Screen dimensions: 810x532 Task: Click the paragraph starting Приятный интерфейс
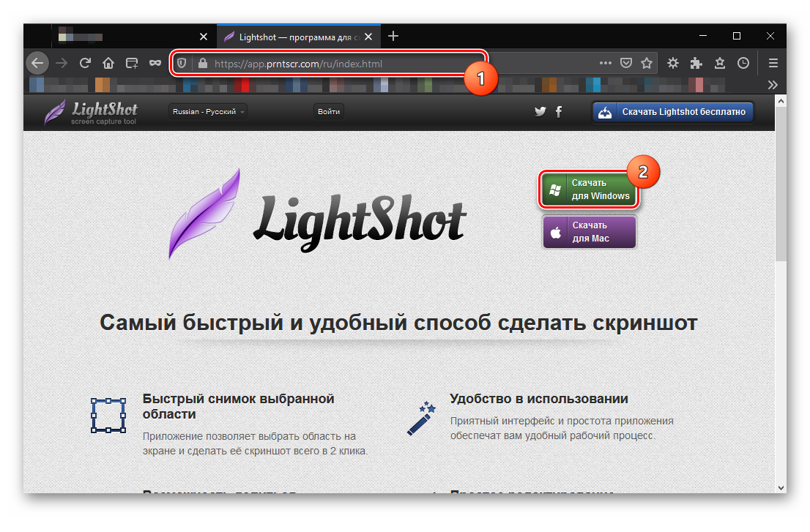click(x=562, y=428)
